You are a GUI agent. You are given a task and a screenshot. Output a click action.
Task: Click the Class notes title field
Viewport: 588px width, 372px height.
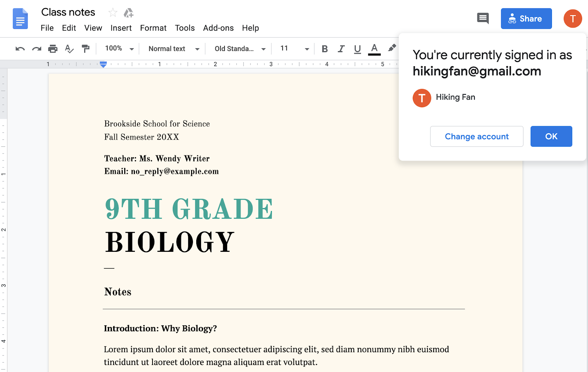click(x=68, y=12)
